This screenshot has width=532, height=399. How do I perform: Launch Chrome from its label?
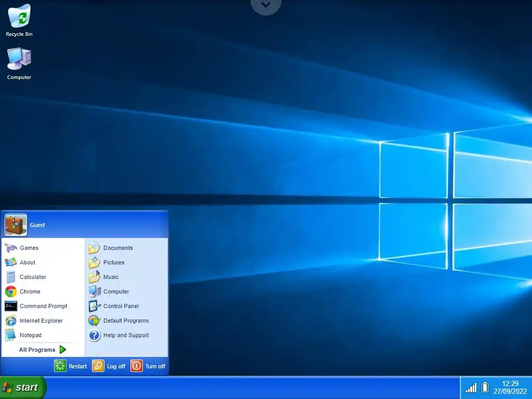pyautogui.click(x=30, y=292)
